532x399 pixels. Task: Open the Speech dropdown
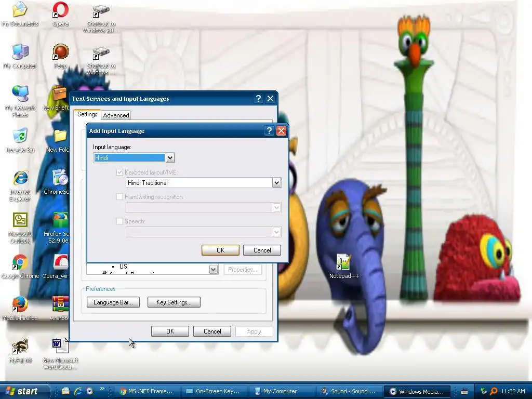[276, 232]
